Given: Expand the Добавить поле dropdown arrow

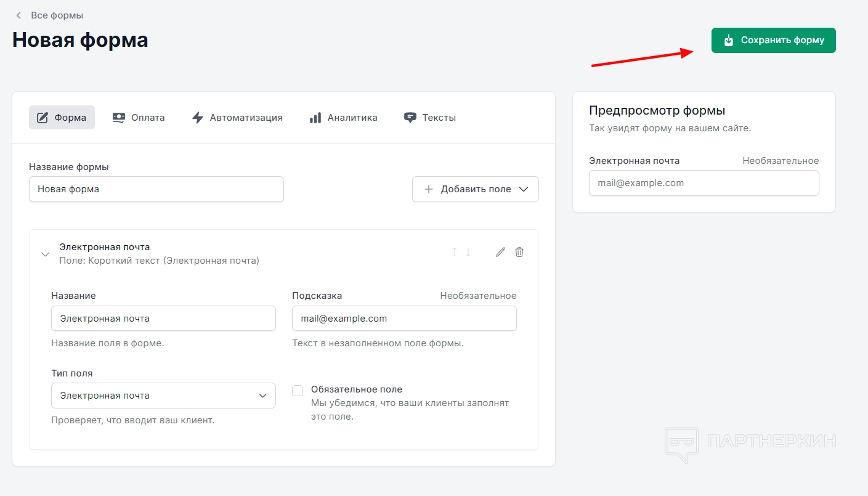Looking at the screenshot, I should coord(524,189).
